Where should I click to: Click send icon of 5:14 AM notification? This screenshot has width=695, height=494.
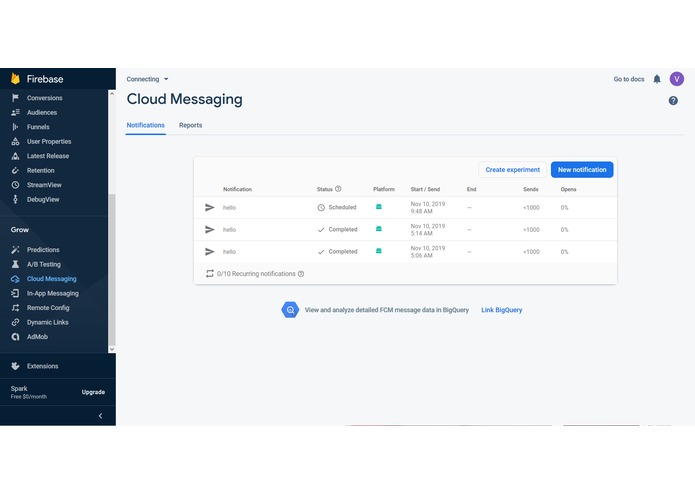point(210,229)
